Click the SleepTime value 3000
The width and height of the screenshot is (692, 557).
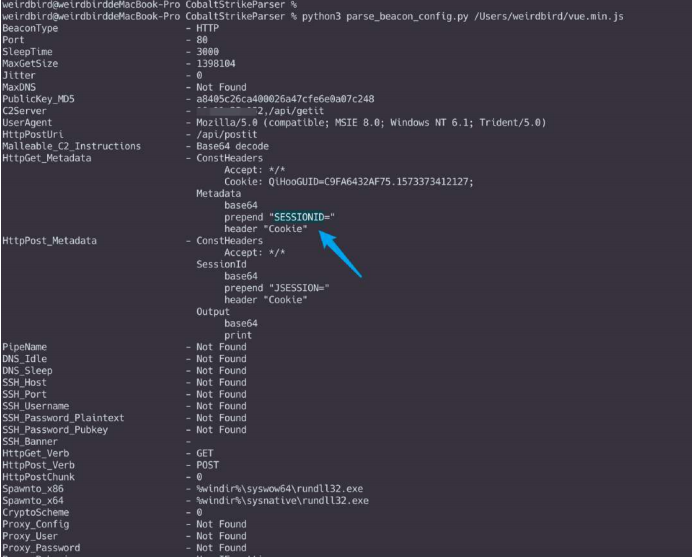207,52
